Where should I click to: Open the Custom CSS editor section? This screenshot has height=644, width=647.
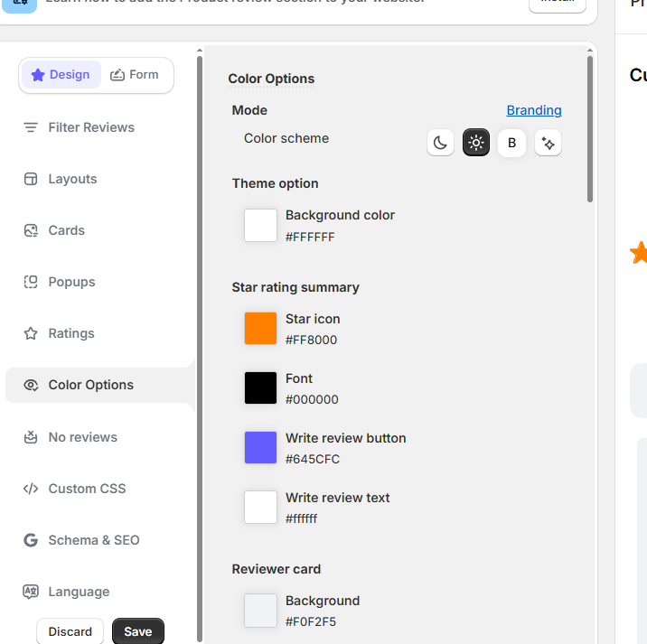tap(87, 489)
